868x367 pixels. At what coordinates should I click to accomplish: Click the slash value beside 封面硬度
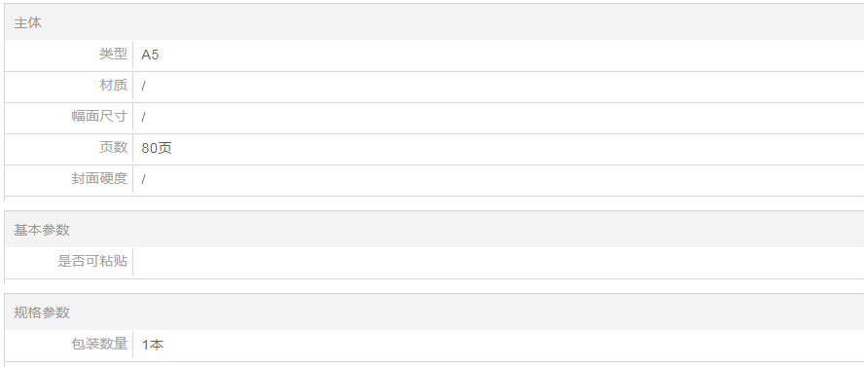(x=143, y=179)
